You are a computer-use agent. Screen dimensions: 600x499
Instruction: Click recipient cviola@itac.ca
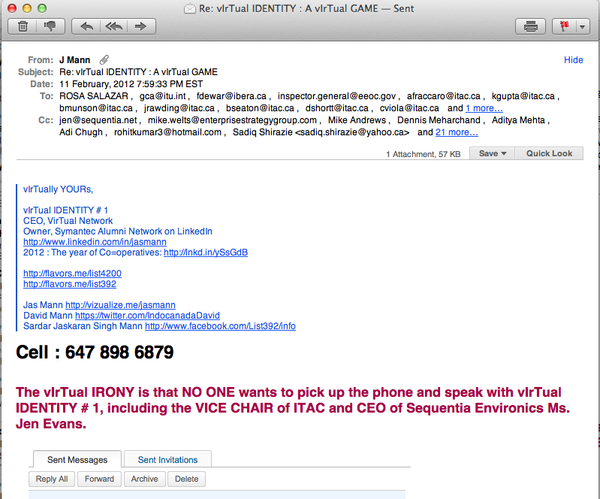tap(409, 108)
